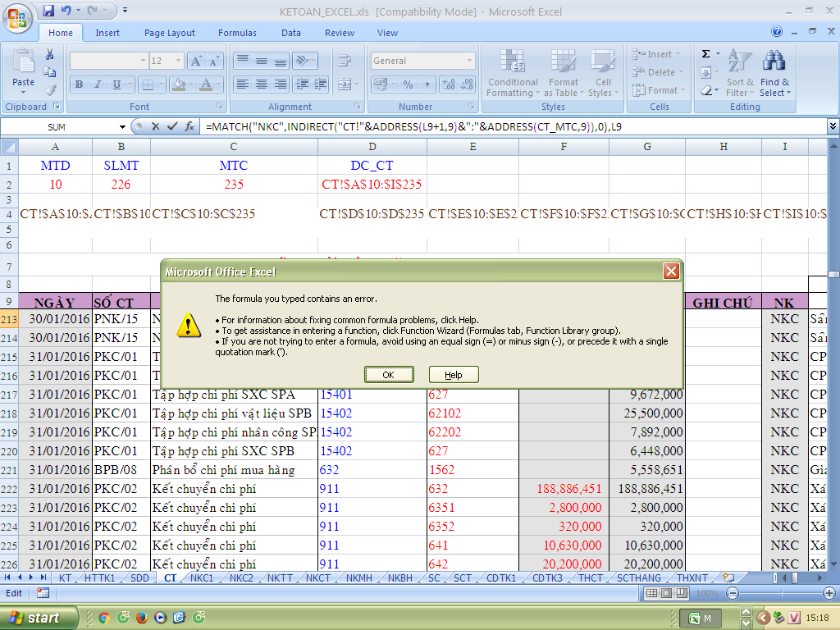Screen dimensions: 840x630
Task: Click the Copy icon in Clipboard
Action: coord(49,72)
